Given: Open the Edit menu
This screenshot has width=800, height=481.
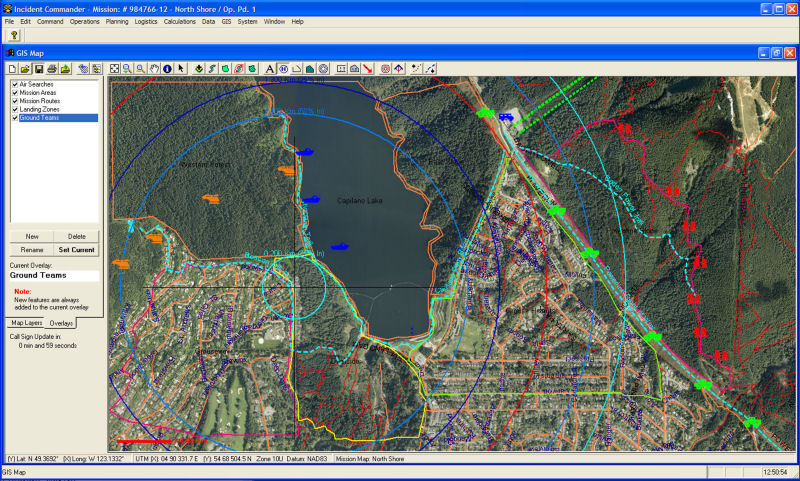Looking at the screenshot, I should tap(26, 21).
